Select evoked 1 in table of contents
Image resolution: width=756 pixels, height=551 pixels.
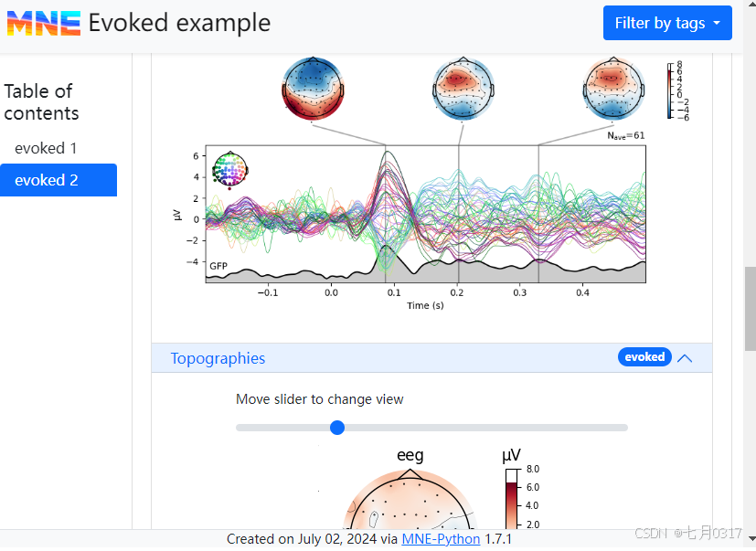(46, 148)
